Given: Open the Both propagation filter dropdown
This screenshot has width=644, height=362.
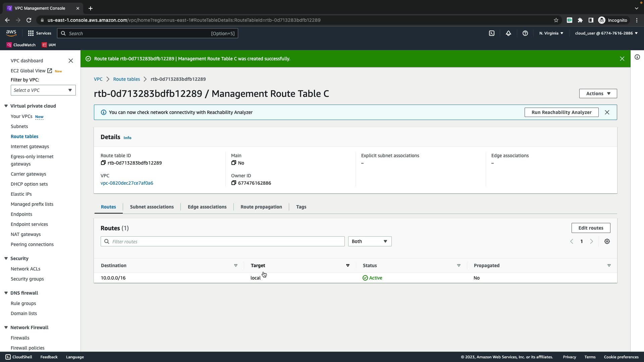Looking at the screenshot, I should (x=370, y=241).
